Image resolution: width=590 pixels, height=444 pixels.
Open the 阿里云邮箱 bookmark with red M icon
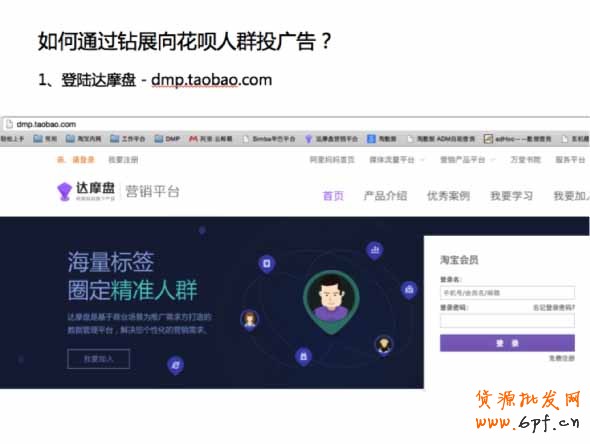pos(210,139)
